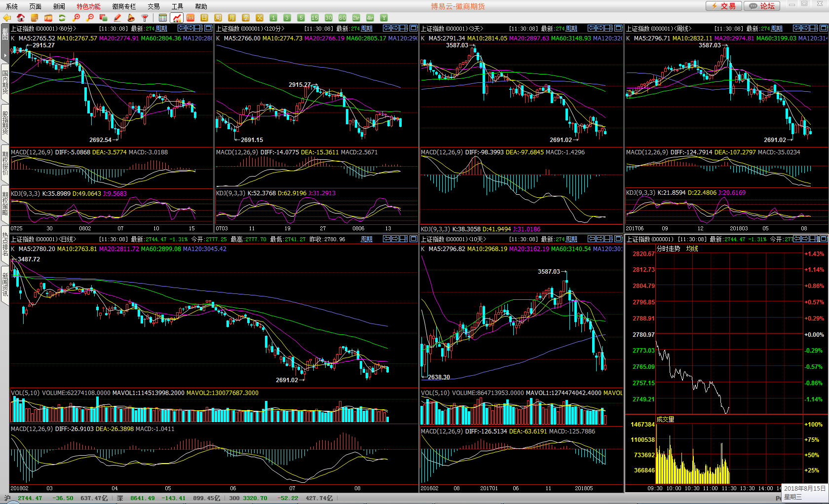The width and height of the screenshot is (829, 504).
Task: Maximize the 60分 chart panel
Action: click(x=208, y=29)
